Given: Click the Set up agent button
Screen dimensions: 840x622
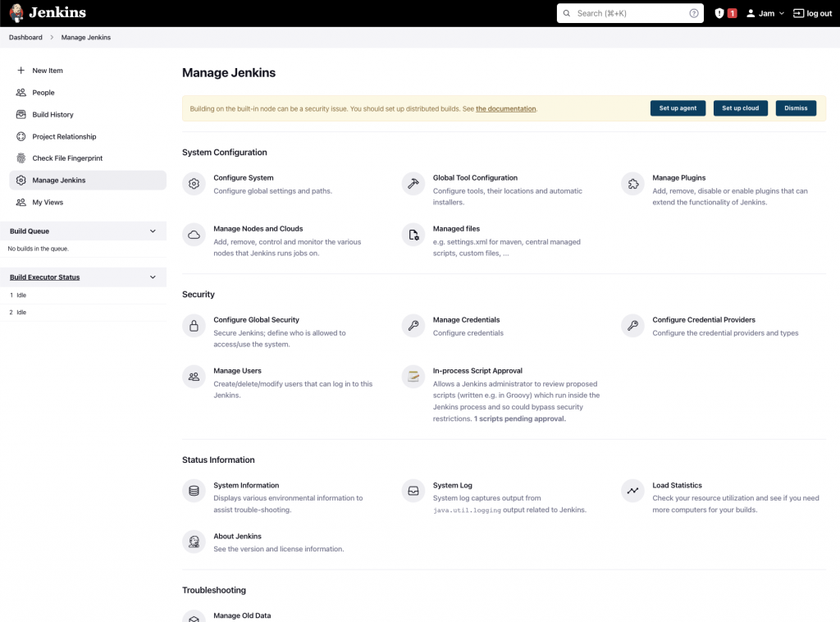Looking at the screenshot, I should pos(678,108).
